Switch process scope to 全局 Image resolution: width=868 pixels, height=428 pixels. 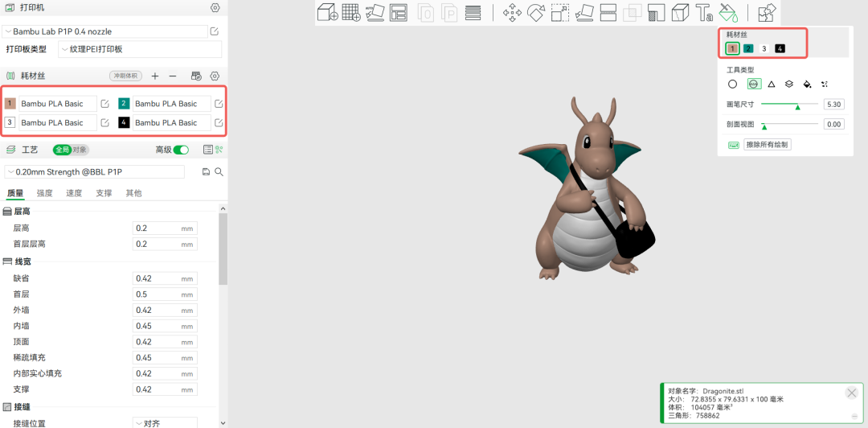[63, 150]
